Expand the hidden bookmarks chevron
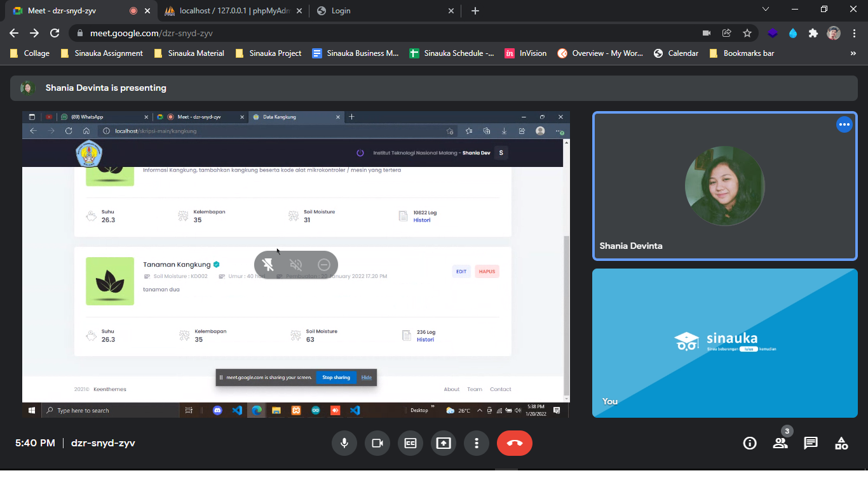The width and height of the screenshot is (868, 499). 853,53
